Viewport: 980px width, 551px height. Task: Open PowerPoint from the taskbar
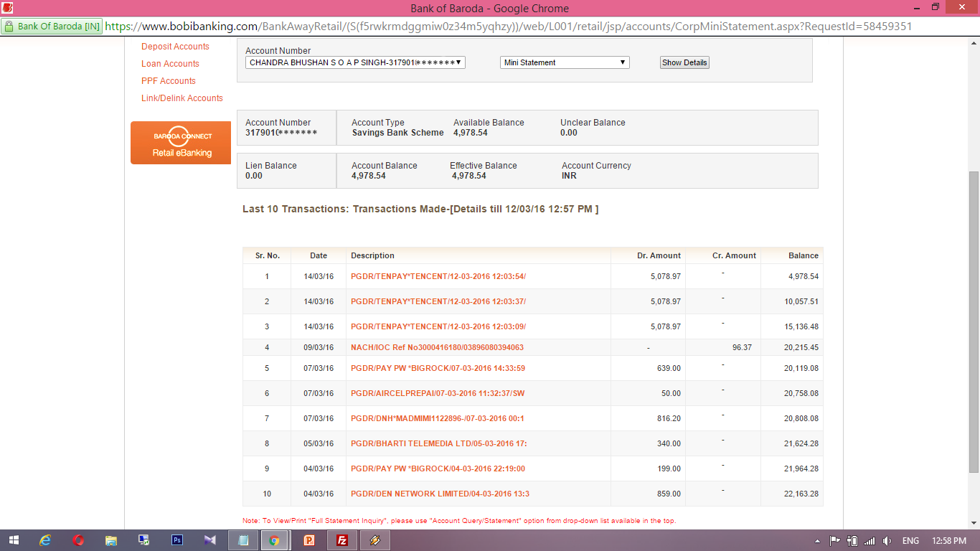click(309, 540)
